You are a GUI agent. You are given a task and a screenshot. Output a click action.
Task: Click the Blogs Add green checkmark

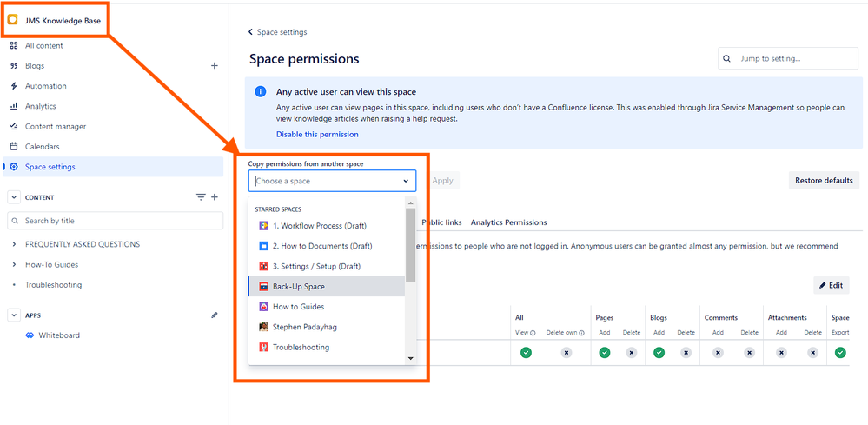659,353
